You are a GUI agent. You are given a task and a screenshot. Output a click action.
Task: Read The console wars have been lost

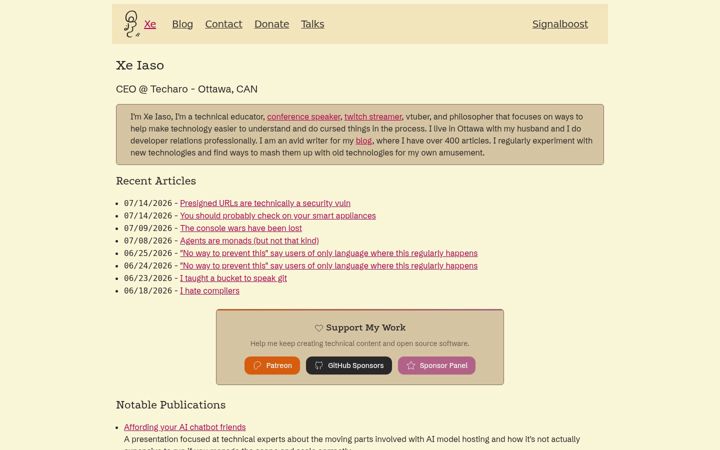[241, 228]
